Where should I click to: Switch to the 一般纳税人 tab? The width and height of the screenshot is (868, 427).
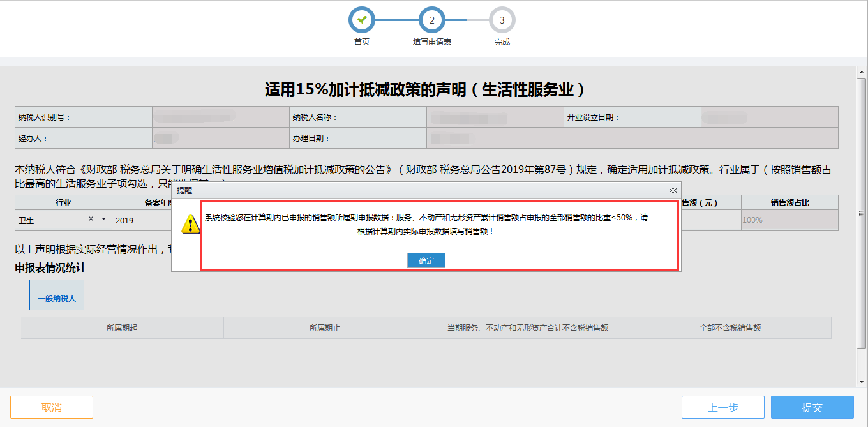click(x=56, y=296)
